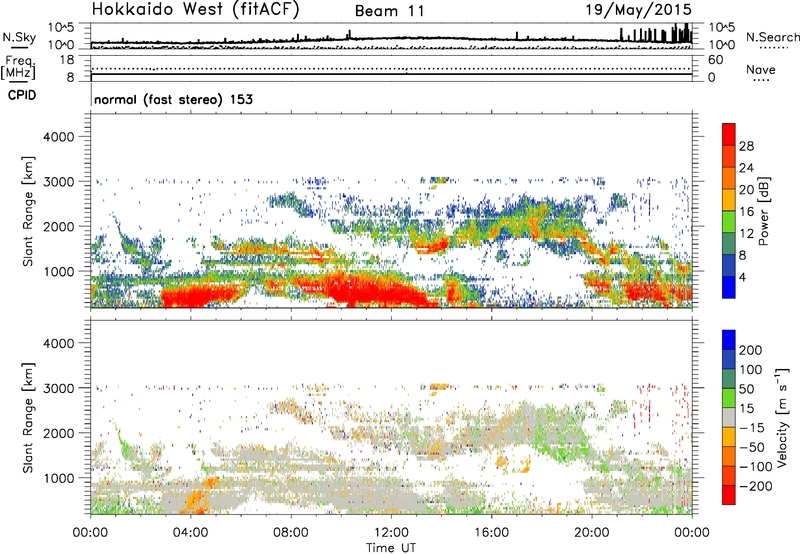Screen dimensions: 800x554
Task: Click the '200' tick on velocity colorbar
Action: [x=751, y=350]
